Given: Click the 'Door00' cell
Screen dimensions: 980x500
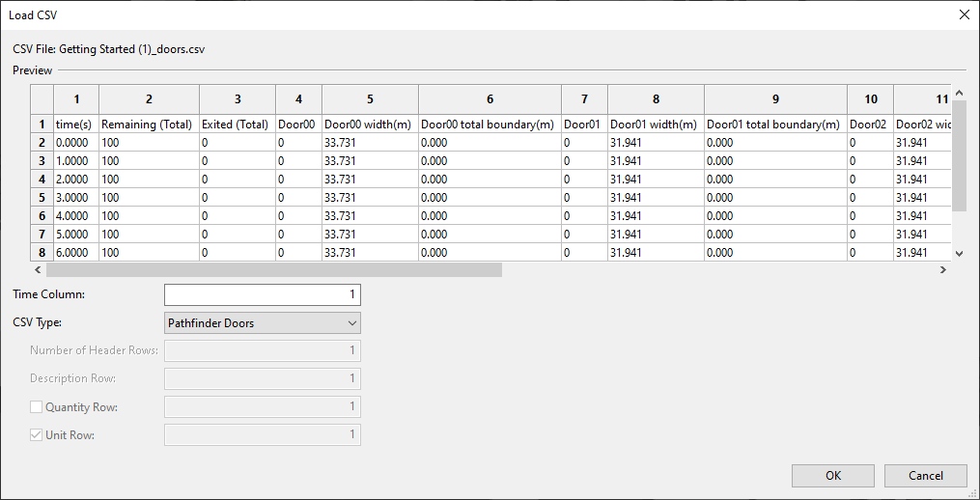Looking at the screenshot, I should 298,125.
